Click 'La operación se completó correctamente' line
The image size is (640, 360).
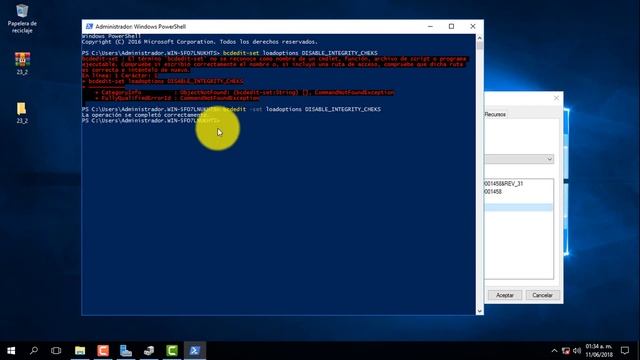pos(145,115)
